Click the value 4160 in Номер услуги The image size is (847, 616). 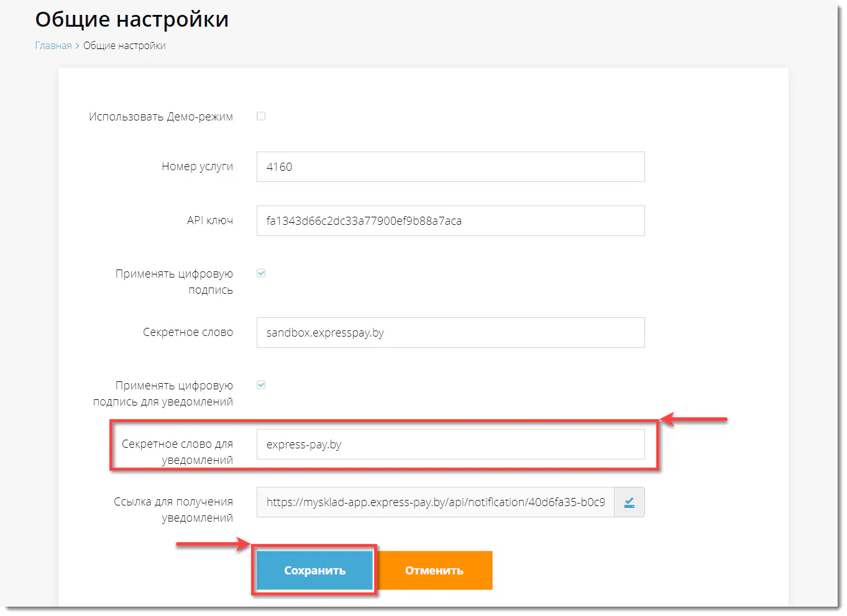(277, 166)
